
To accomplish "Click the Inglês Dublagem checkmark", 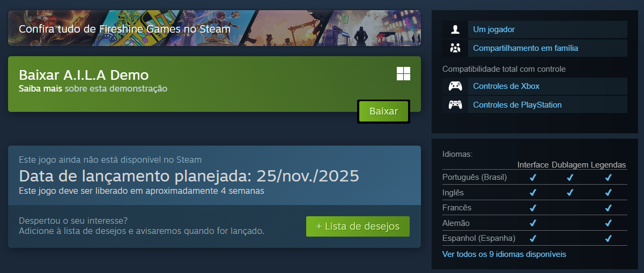I will 570,192.
